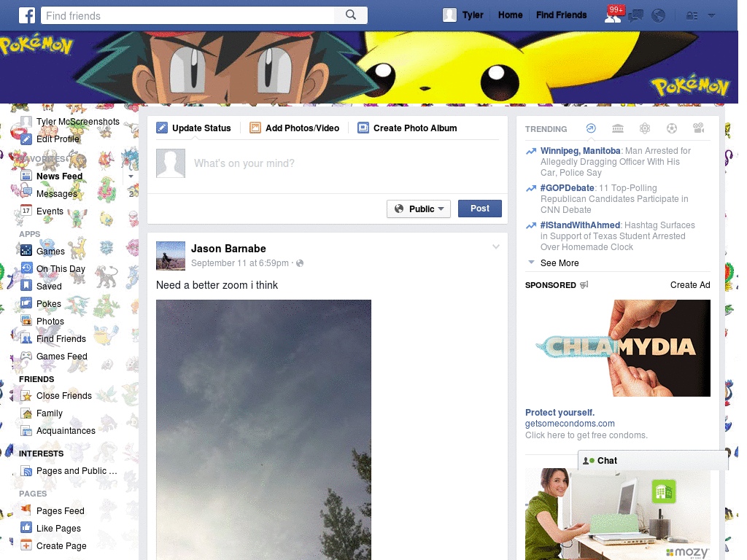This screenshot has width=747, height=560.
Task: Click the What's on your mind box
Action: click(x=345, y=163)
